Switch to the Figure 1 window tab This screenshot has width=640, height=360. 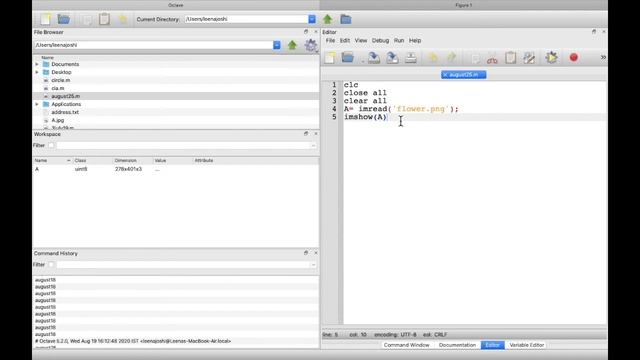463,5
